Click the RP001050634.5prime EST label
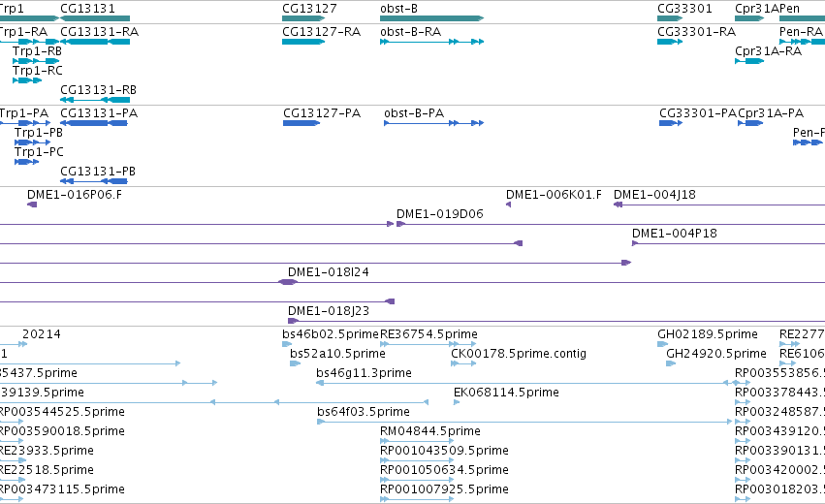 444,470
